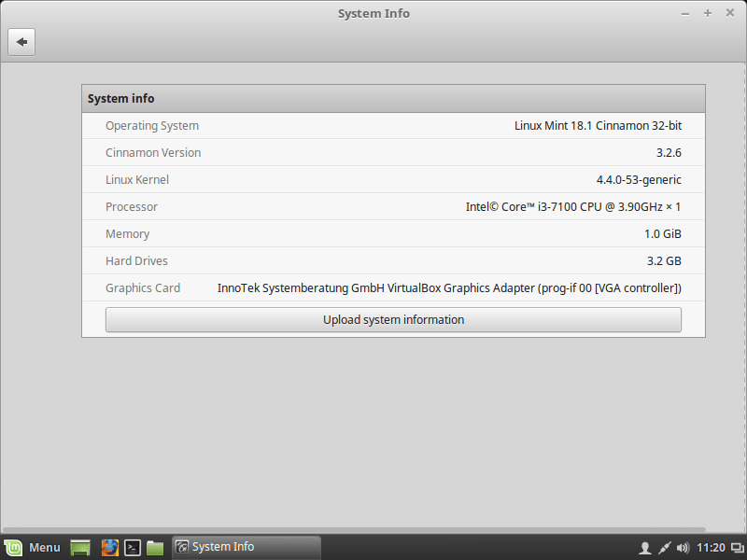The width and height of the screenshot is (747, 560).
Task: Maximize the System Info window
Action: tap(708, 13)
